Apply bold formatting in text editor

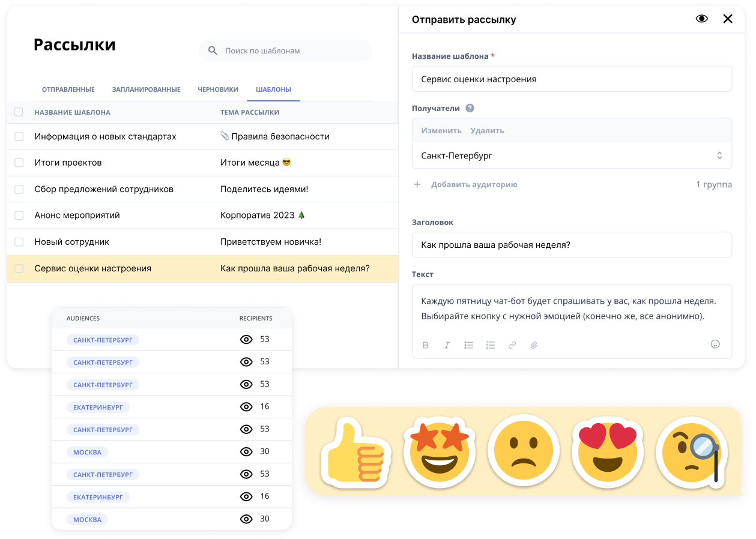[x=426, y=345]
